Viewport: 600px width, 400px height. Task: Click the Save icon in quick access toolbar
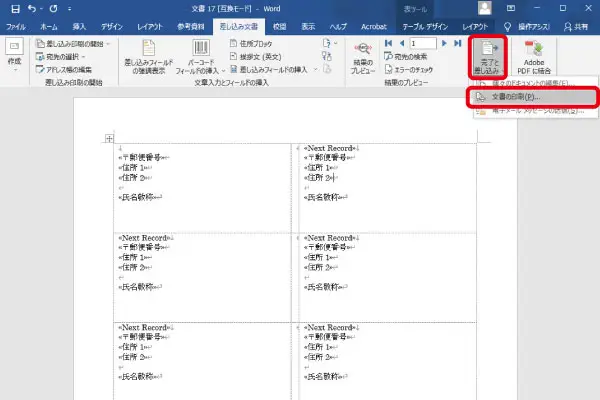click(15, 9)
